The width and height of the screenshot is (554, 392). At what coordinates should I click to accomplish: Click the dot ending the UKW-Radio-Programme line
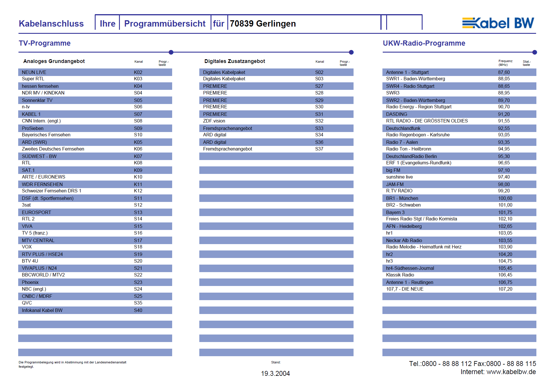coord(535,52)
